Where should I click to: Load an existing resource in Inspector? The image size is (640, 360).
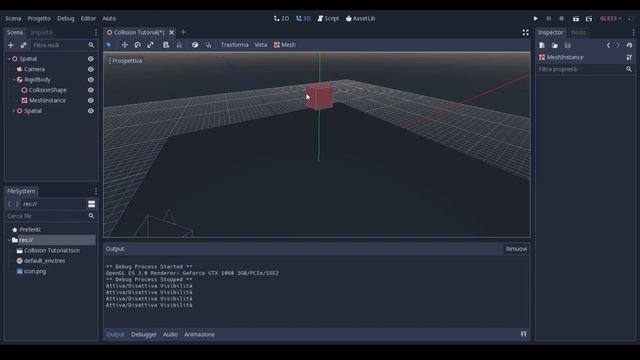tap(555, 45)
